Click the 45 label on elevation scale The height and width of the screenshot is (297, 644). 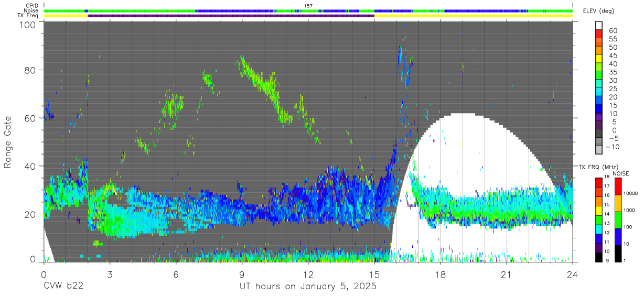(x=613, y=56)
